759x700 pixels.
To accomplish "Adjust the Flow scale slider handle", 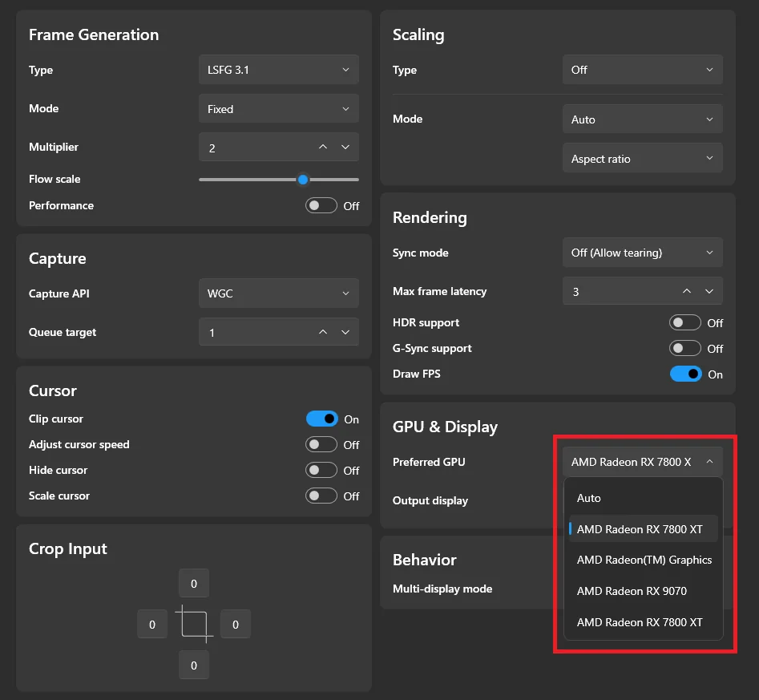I will pyautogui.click(x=303, y=180).
